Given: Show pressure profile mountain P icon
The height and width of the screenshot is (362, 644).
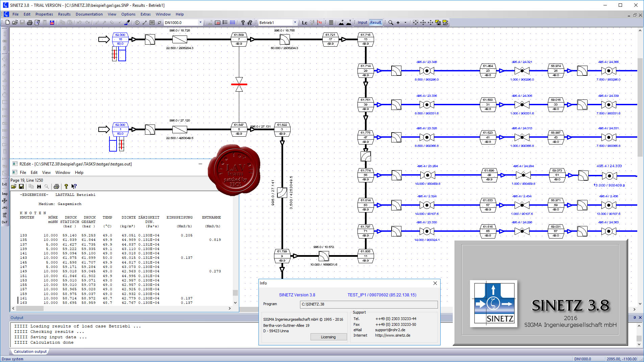Looking at the screenshot, I should coord(341,22).
